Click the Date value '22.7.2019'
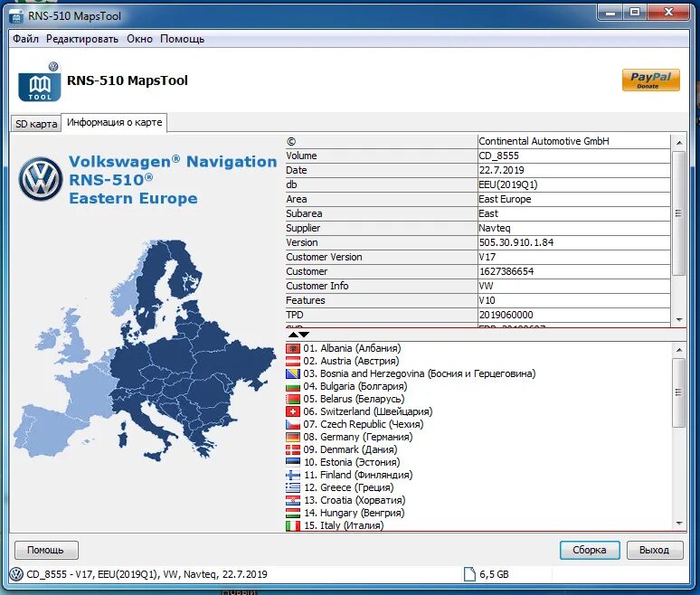The image size is (700, 595). pyautogui.click(x=573, y=170)
